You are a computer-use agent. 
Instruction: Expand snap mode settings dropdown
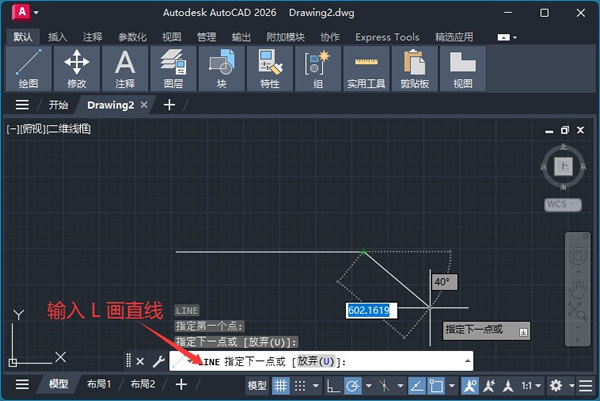316,385
